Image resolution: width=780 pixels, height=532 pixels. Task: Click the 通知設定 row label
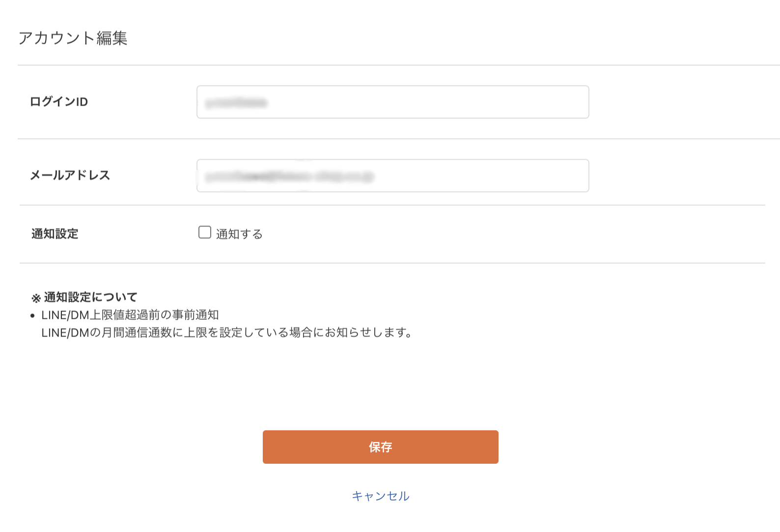[55, 234]
